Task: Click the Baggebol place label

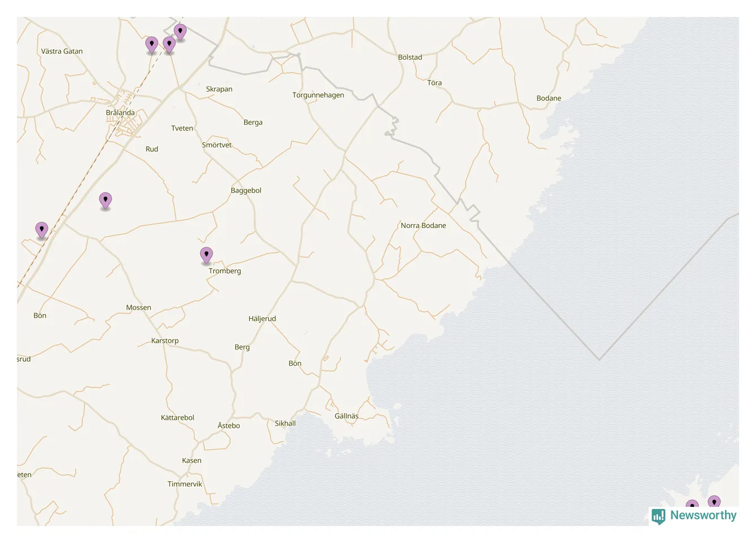Action: (x=246, y=191)
